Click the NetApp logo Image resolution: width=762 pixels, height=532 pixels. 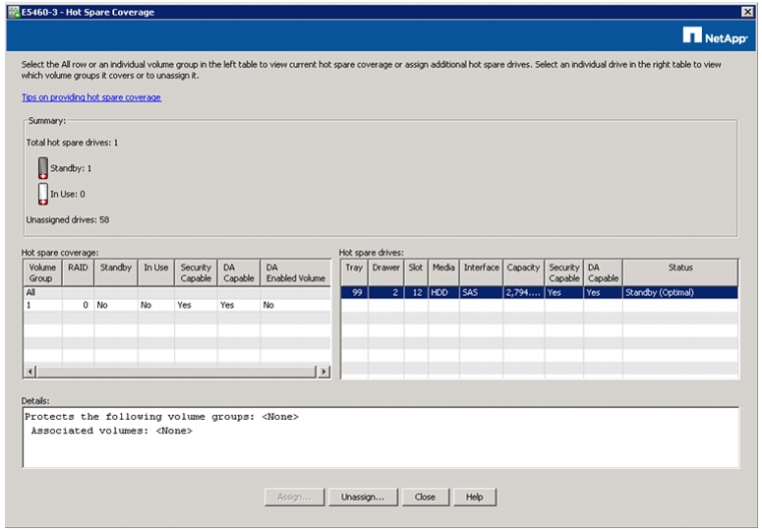(715, 36)
